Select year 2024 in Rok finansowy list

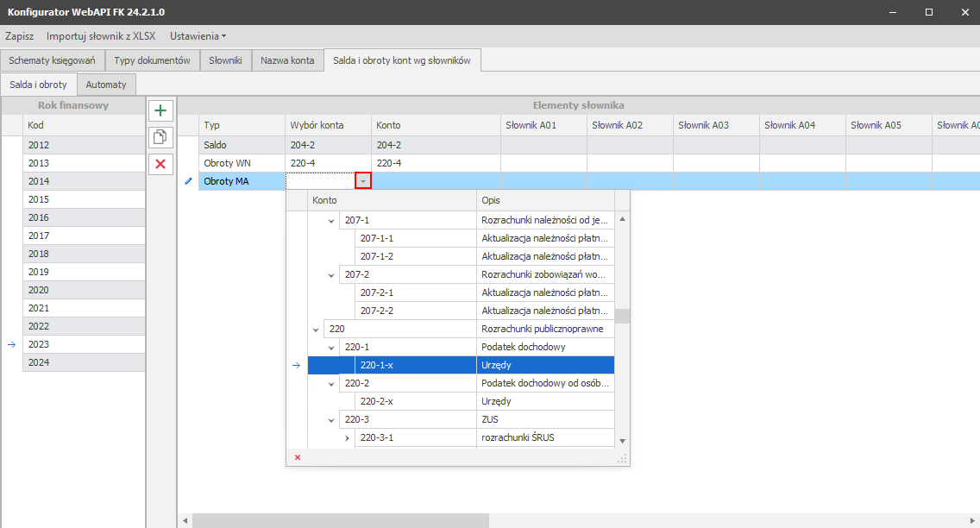tap(84, 362)
